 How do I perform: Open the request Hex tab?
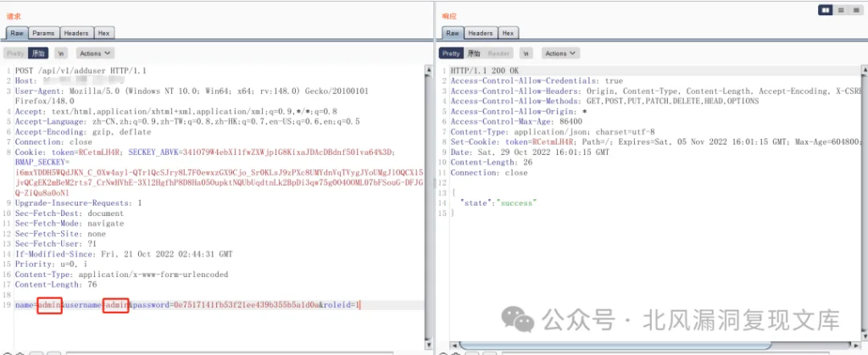[x=103, y=33]
